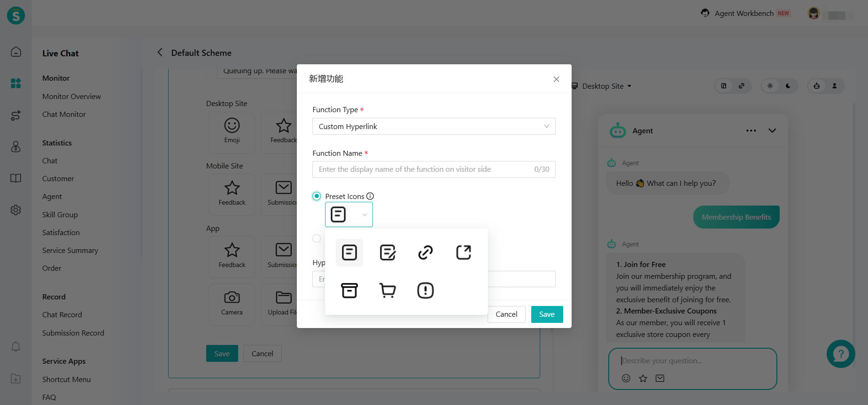Collapse the Agent chat widget chevron
Viewport: 868px width, 405px height.
[x=772, y=131]
